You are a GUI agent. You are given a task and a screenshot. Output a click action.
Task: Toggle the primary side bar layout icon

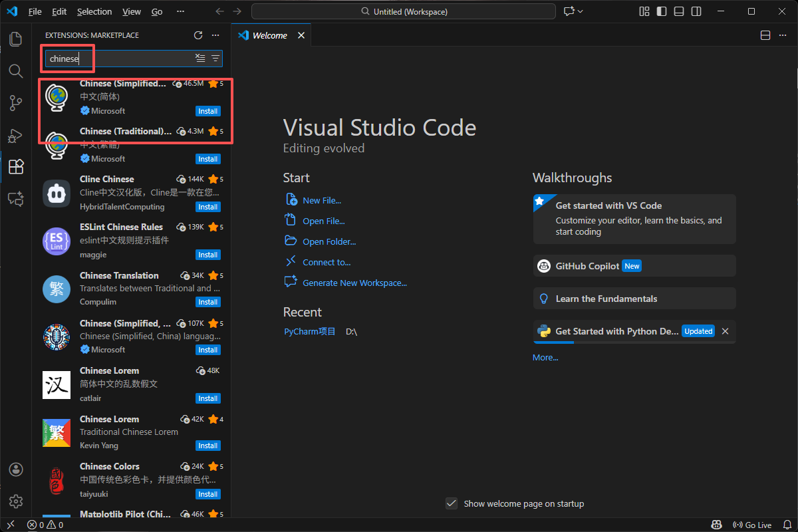click(x=661, y=11)
